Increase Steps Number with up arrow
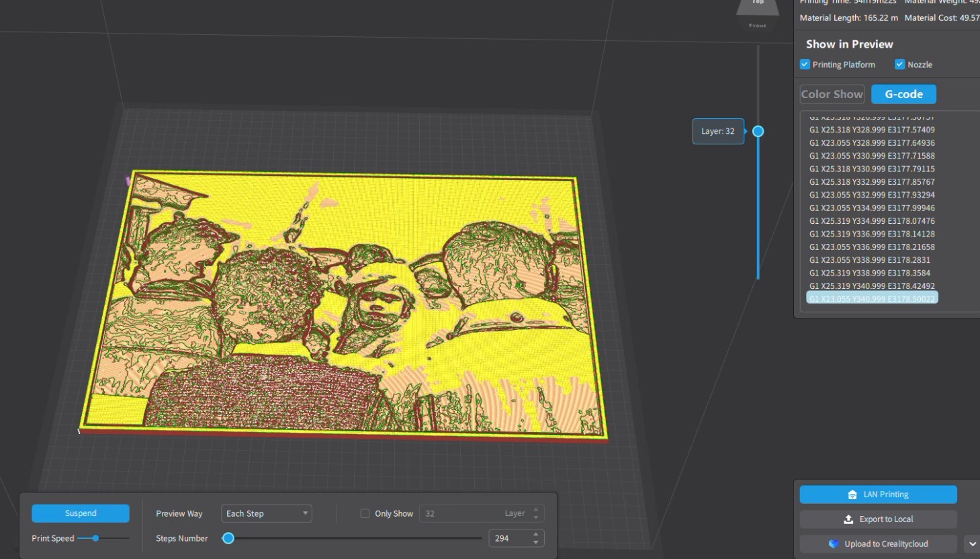 (x=536, y=535)
